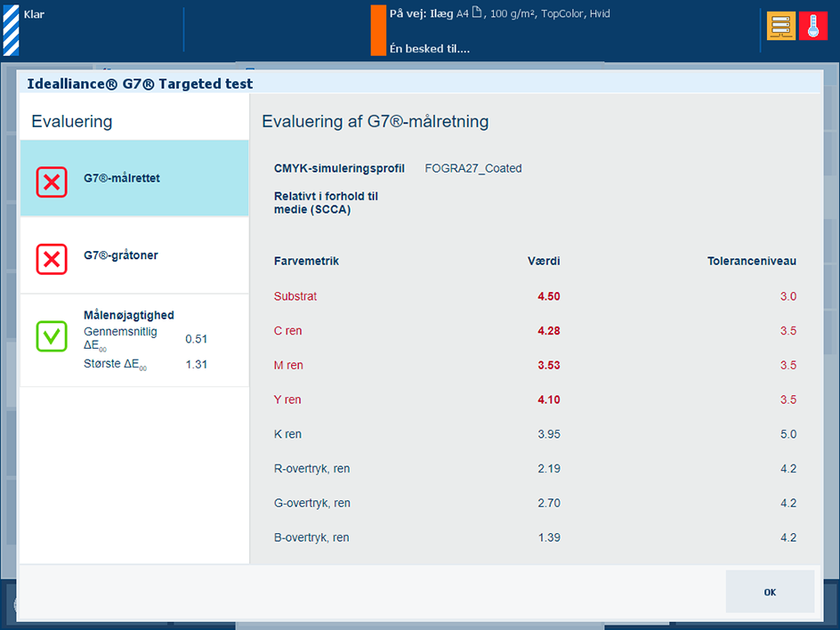Click the red X icon beside G7®-gråtoner
Image resolution: width=840 pixels, height=630 pixels.
[52, 259]
